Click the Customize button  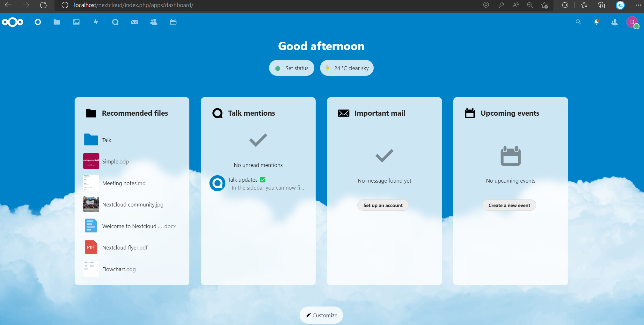pyautogui.click(x=321, y=315)
